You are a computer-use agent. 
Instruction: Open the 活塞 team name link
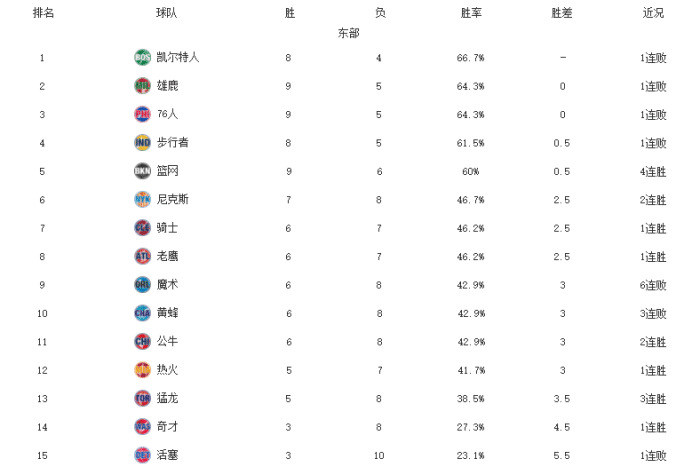(x=168, y=455)
